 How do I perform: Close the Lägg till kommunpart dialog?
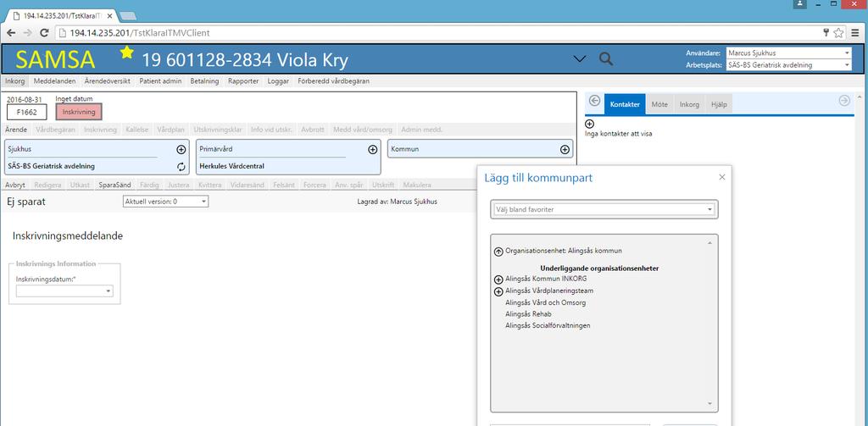coord(722,177)
